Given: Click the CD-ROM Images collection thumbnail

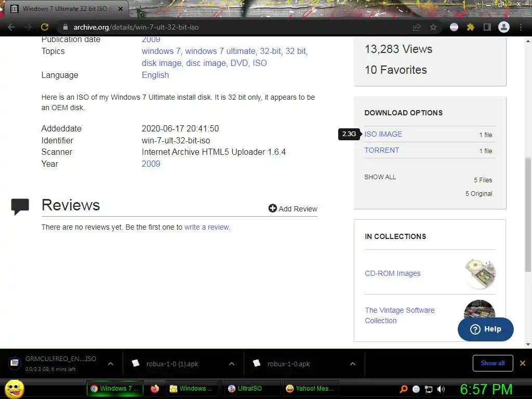Looking at the screenshot, I should click(480, 274).
